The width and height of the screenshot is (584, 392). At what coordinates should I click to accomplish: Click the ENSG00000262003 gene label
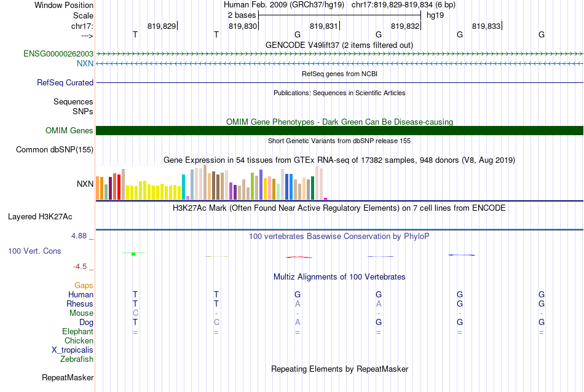[x=58, y=53]
